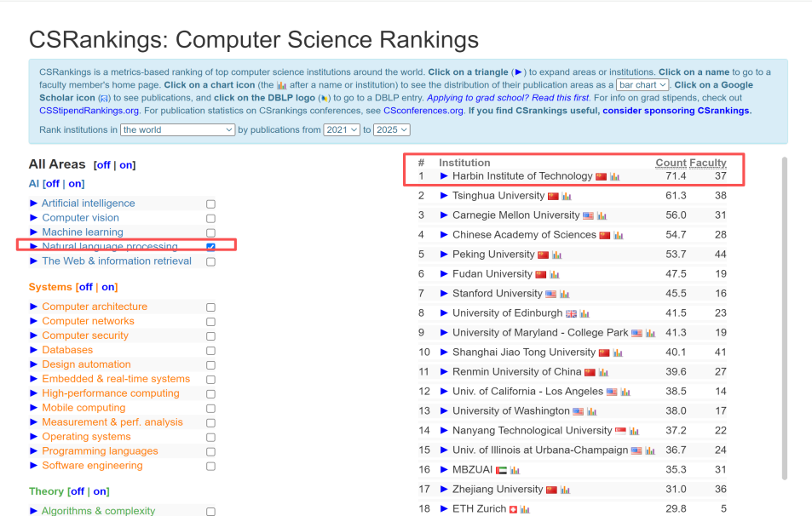This screenshot has height=516, width=812.
Task: Open the chart icon for MBZUAI
Action: coord(515,470)
